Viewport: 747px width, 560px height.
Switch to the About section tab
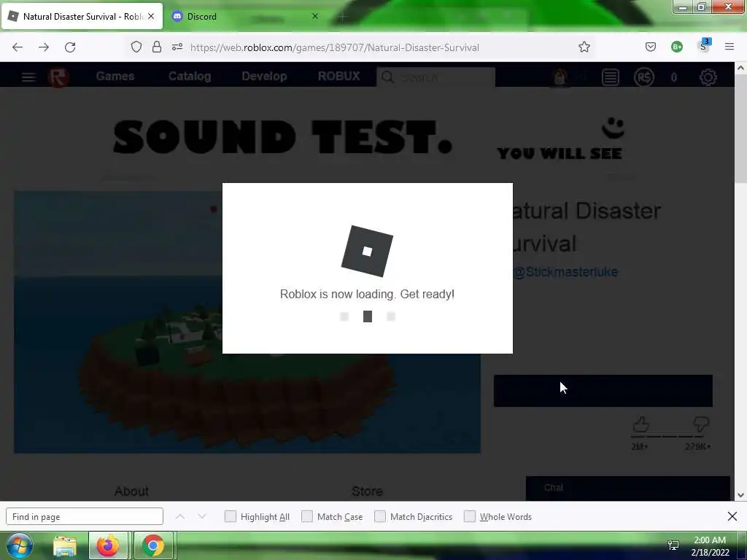[x=131, y=491]
